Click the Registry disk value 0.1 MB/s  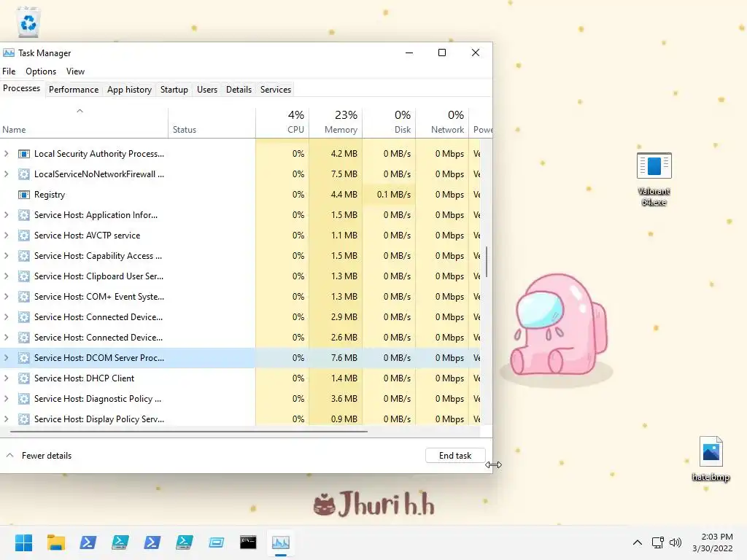tap(393, 195)
